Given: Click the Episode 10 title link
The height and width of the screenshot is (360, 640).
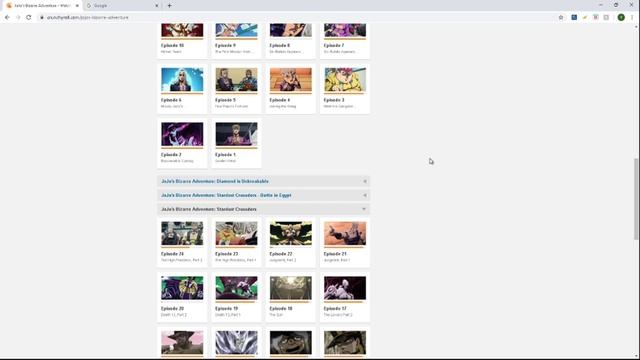Looking at the screenshot, I should coord(172,46).
